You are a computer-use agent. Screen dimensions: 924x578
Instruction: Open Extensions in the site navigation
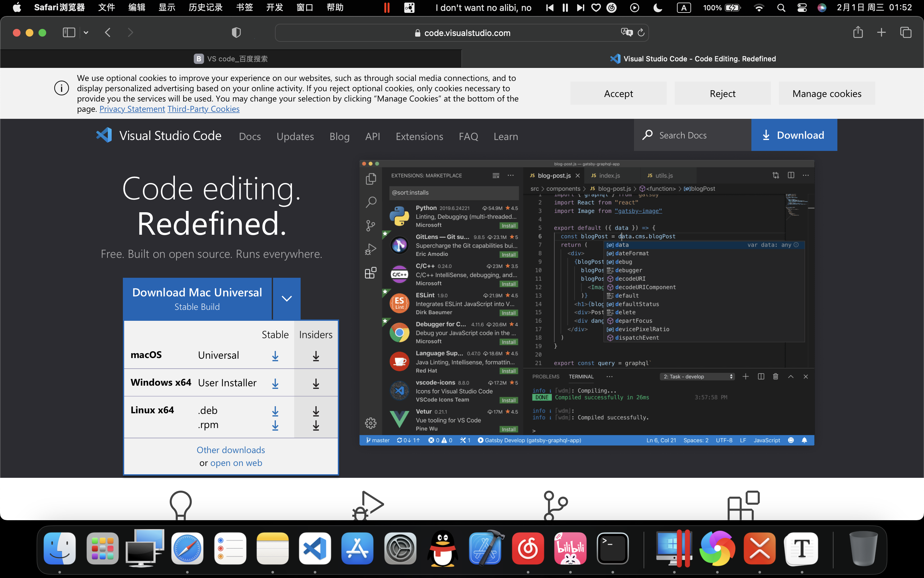click(419, 136)
